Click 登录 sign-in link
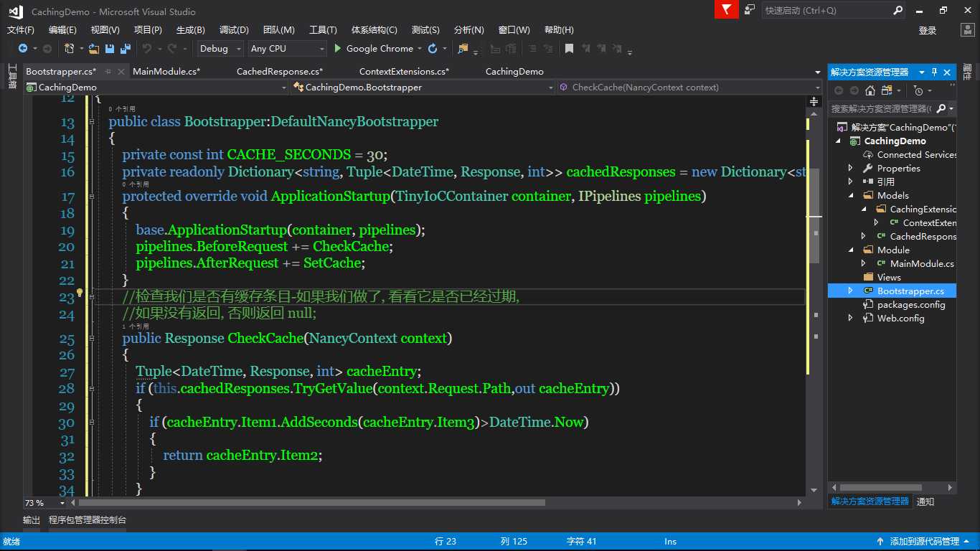 coord(928,30)
